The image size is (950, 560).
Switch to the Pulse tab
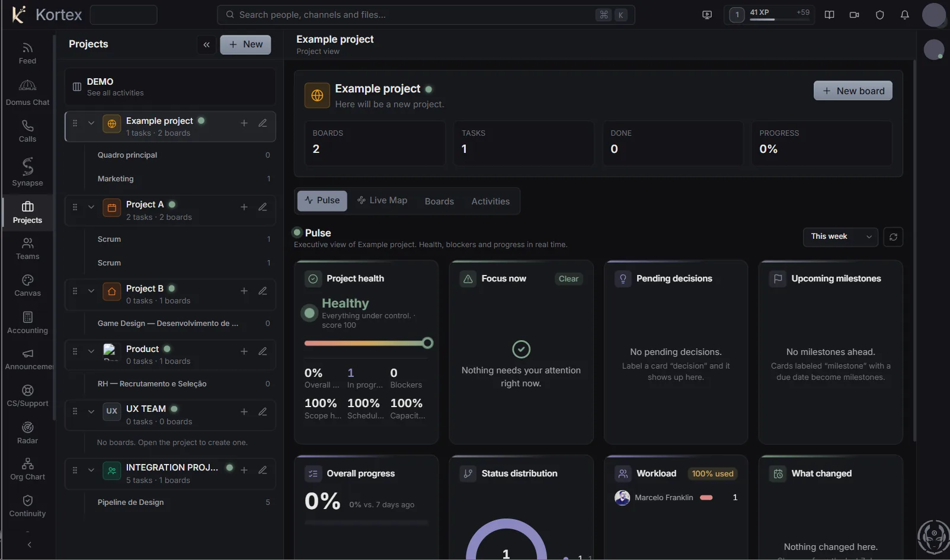[x=322, y=201]
